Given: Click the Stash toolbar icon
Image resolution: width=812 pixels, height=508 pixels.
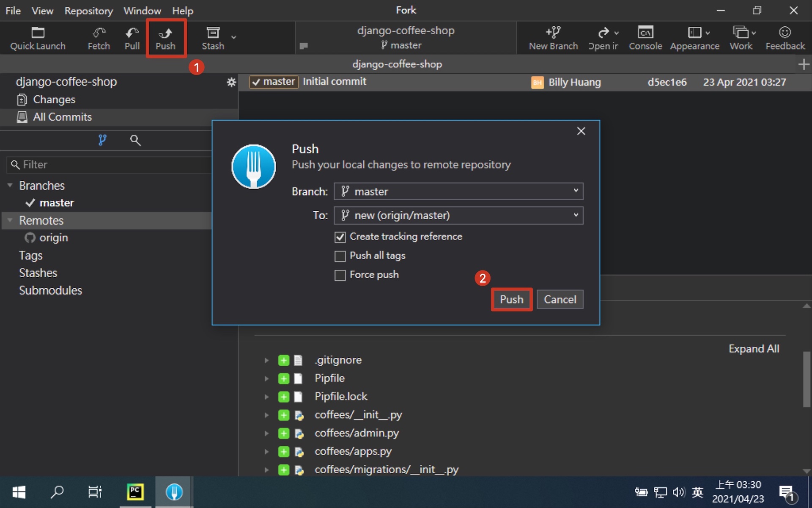Looking at the screenshot, I should point(213,38).
